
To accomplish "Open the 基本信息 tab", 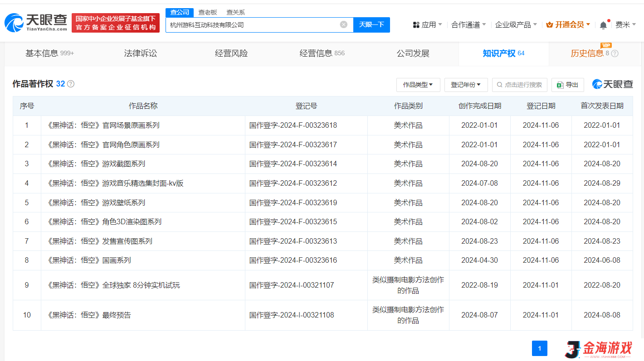I will [50, 53].
